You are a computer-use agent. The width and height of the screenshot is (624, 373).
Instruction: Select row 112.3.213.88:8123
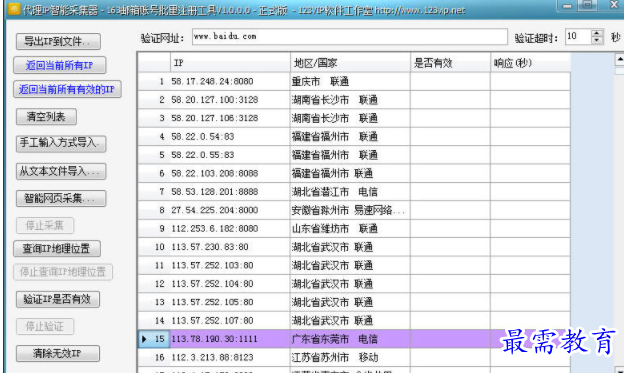click(354, 357)
